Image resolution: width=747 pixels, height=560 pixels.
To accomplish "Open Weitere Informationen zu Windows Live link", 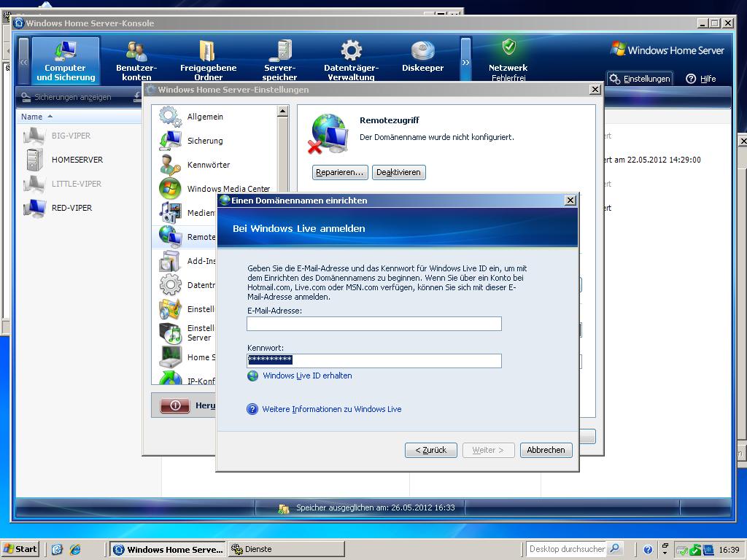I will pos(332,409).
